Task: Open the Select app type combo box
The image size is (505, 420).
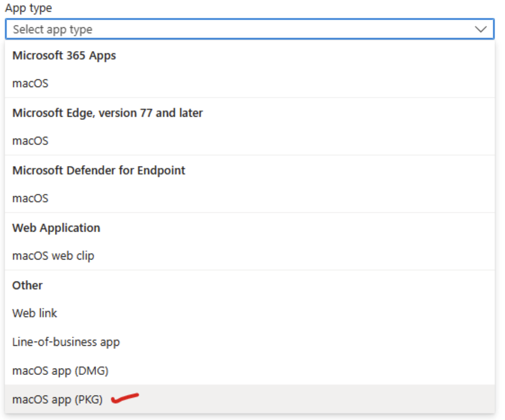Action: tap(250, 29)
